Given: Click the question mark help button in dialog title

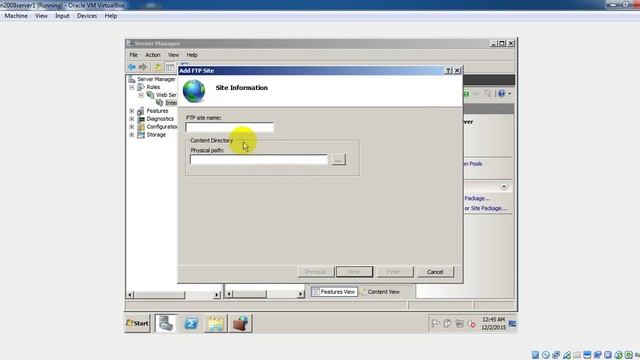Looking at the screenshot, I should pyautogui.click(x=448, y=71).
